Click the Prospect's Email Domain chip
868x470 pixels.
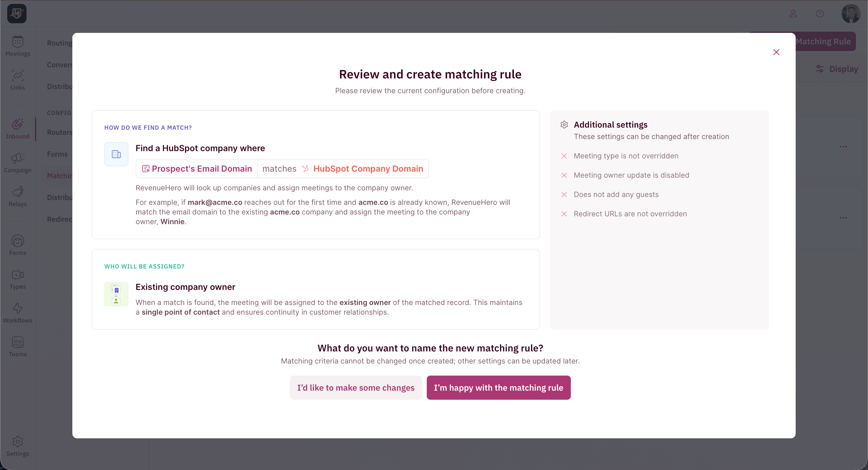tap(197, 169)
